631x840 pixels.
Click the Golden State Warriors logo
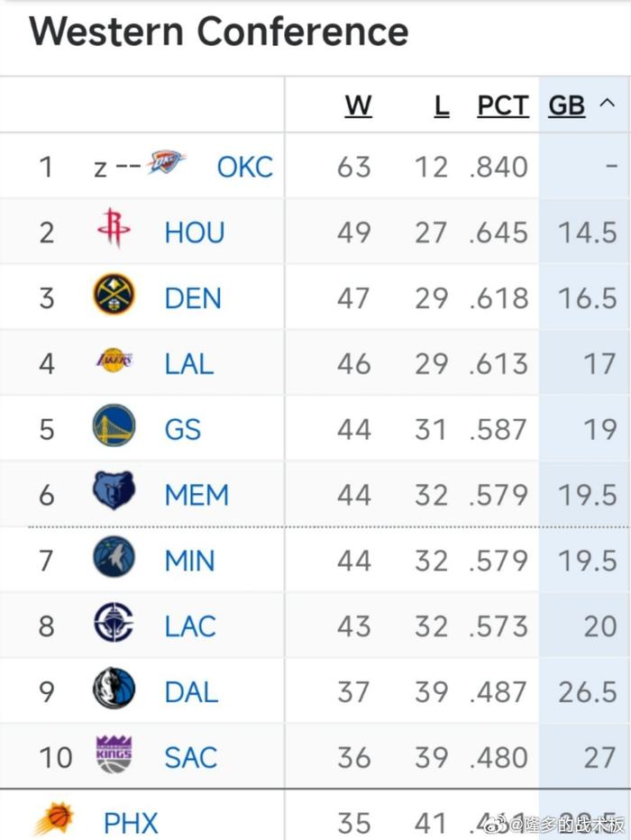click(114, 427)
